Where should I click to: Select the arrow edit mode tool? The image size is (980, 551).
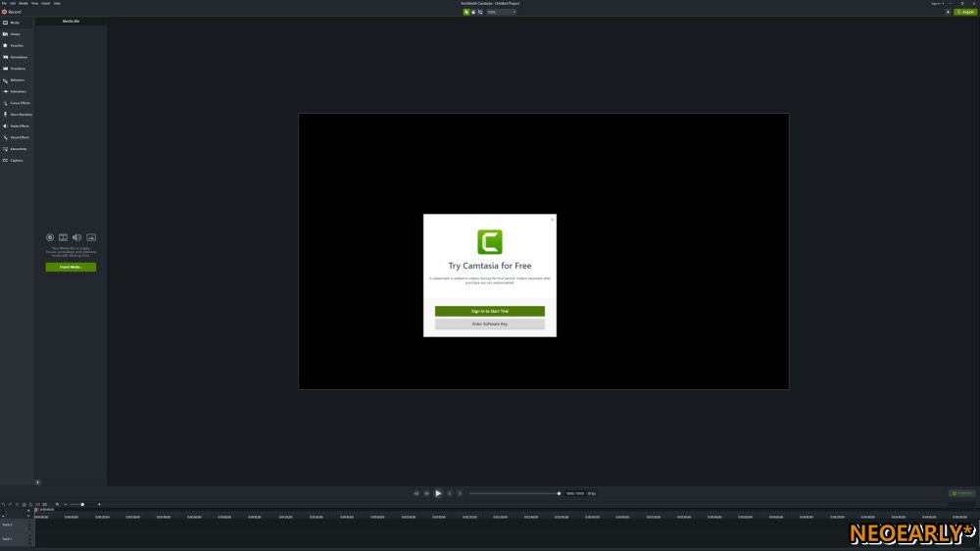[466, 12]
